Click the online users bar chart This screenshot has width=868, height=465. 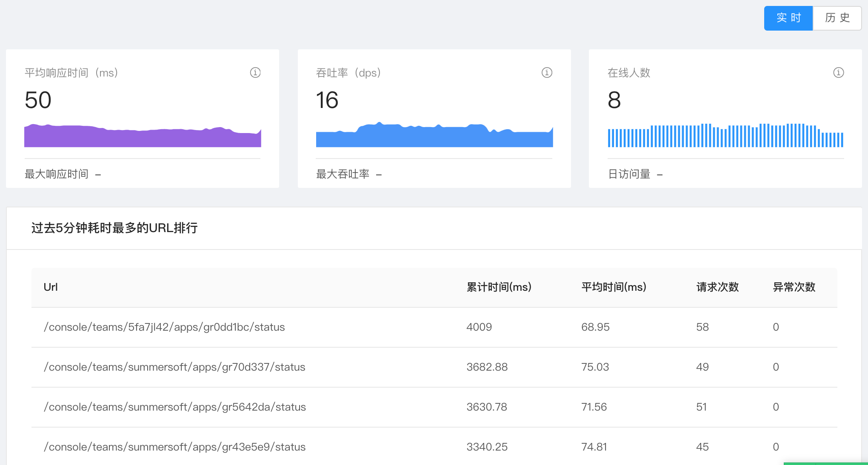(x=725, y=137)
